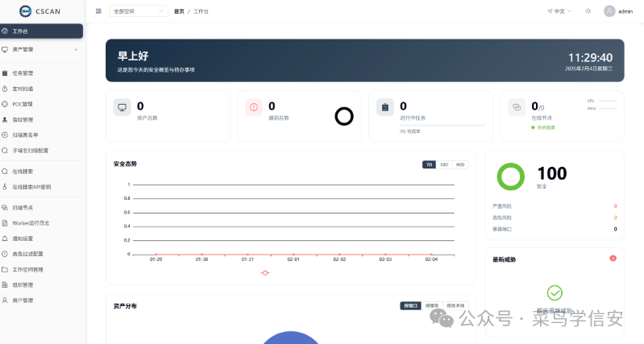
Task: Click the MEM usage bar on 在线节点 card
Action: click(608, 109)
